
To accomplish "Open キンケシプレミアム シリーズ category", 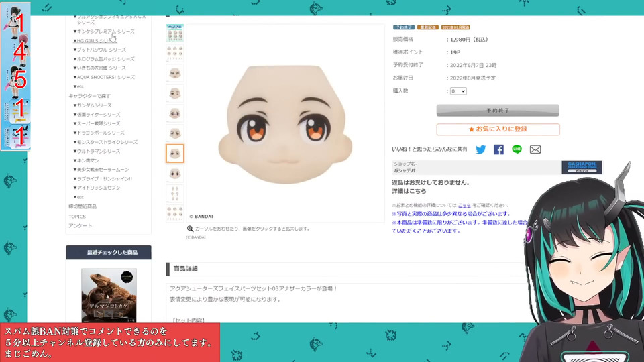I will click(x=105, y=32).
